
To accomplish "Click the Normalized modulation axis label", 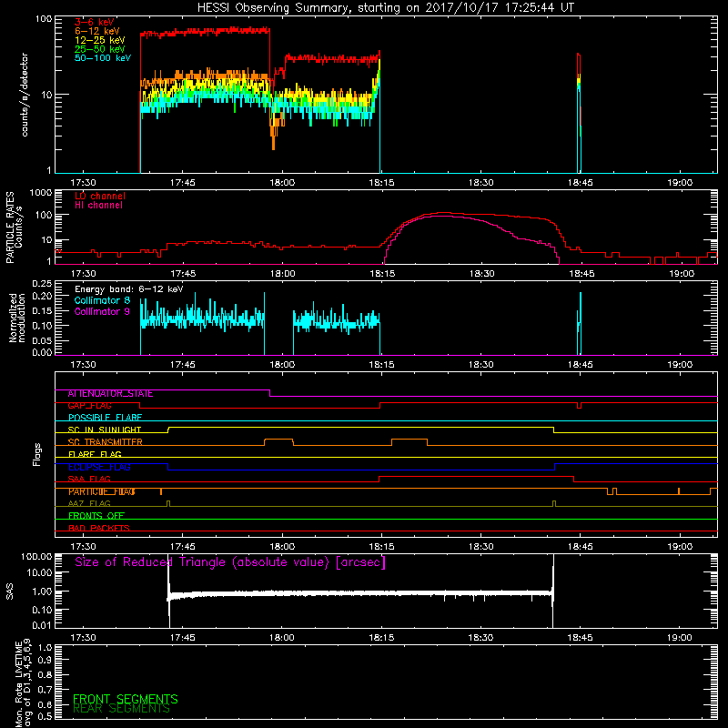I will click(17, 318).
